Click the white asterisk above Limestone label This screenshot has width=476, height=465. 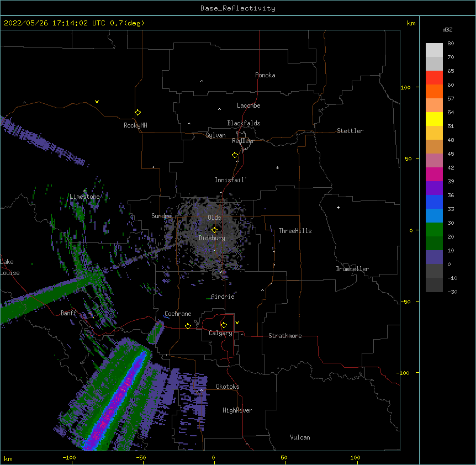click(84, 191)
